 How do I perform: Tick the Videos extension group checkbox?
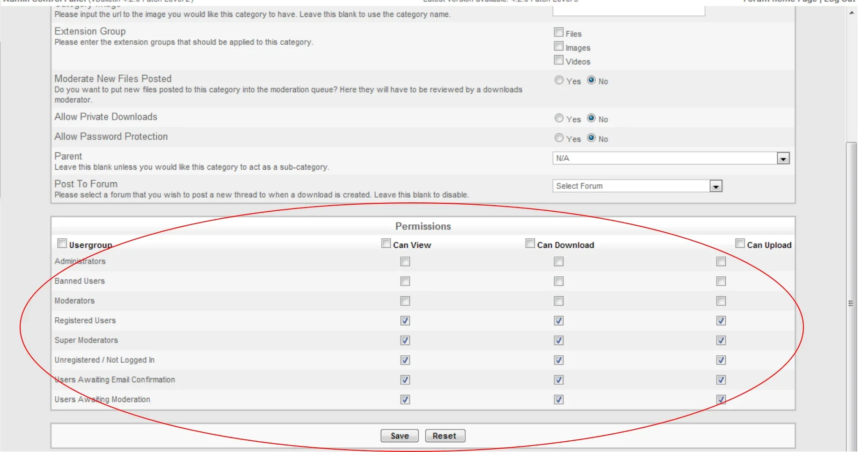coord(558,60)
